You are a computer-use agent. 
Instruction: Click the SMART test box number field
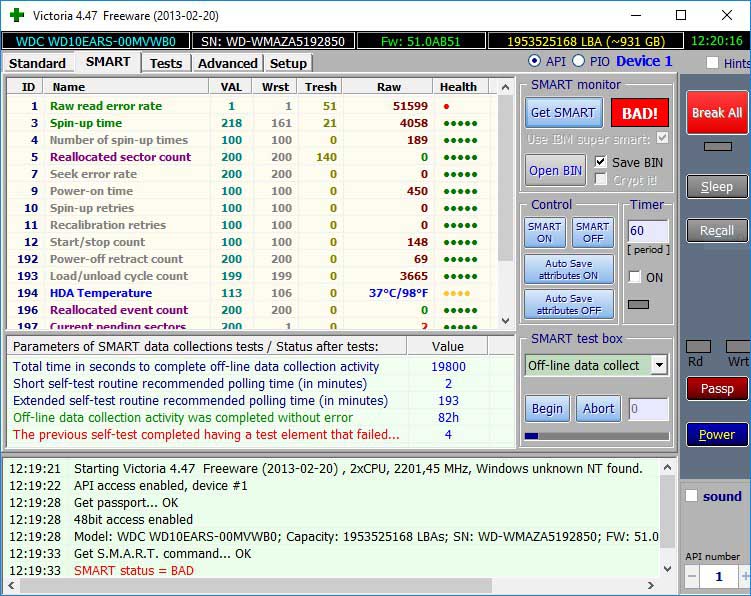[649, 409]
